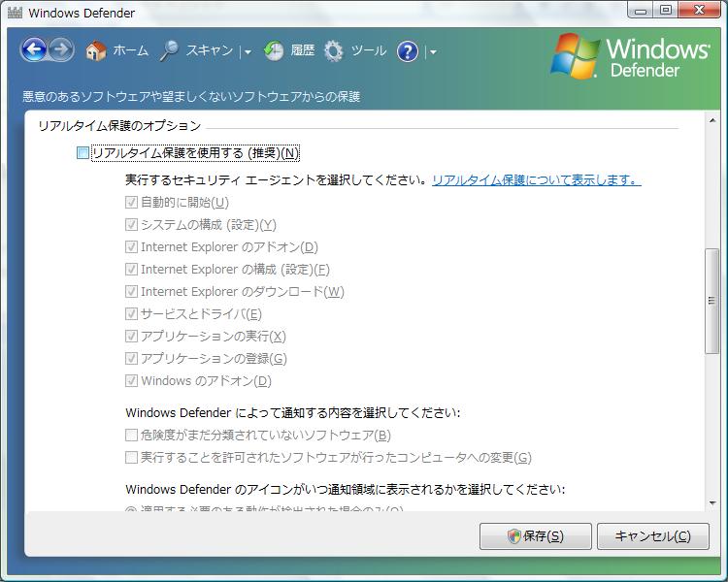The image size is (728, 582).
Task: Check 実行することを許可されたソフトウェア changes option
Action: [x=131, y=457]
